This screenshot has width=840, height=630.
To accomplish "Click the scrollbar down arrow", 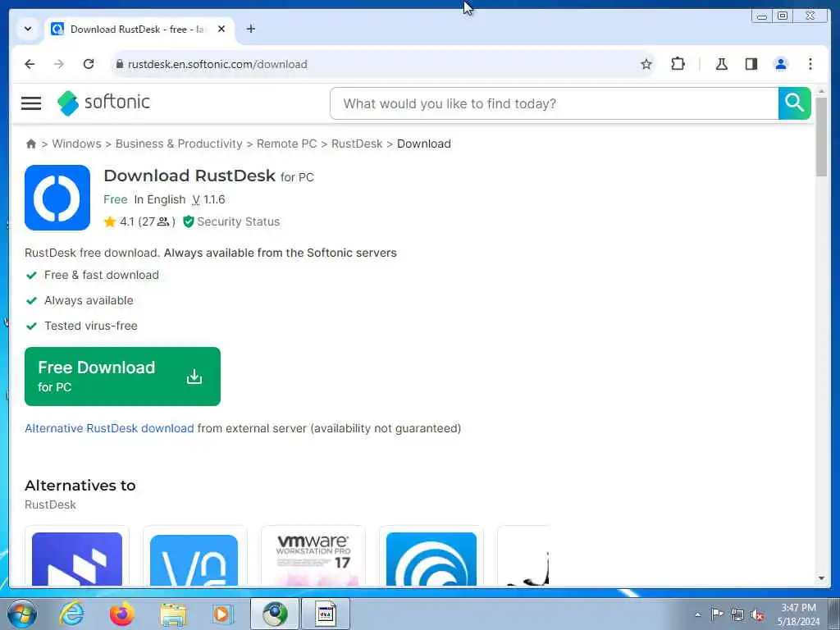I will click(x=822, y=578).
